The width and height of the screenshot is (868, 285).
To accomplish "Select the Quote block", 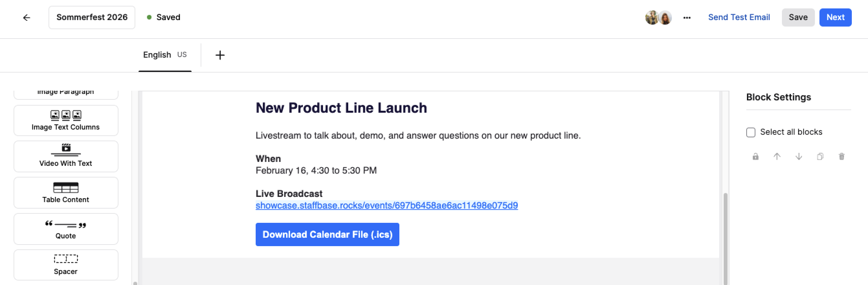I will [x=66, y=229].
